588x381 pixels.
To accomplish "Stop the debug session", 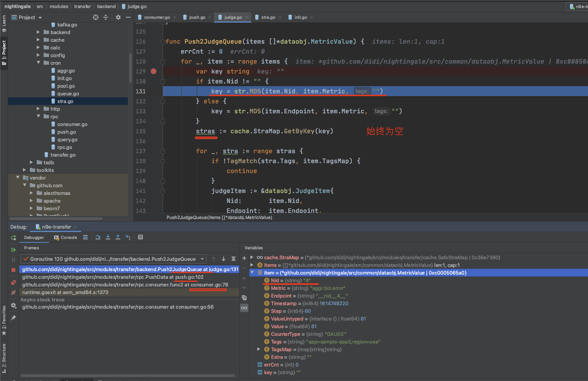I will 13,270.
